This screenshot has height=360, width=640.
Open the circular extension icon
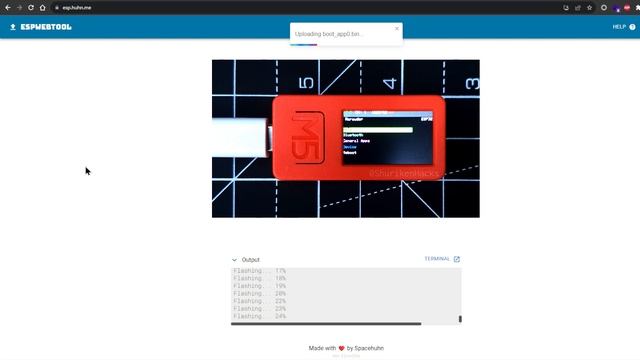[604, 8]
